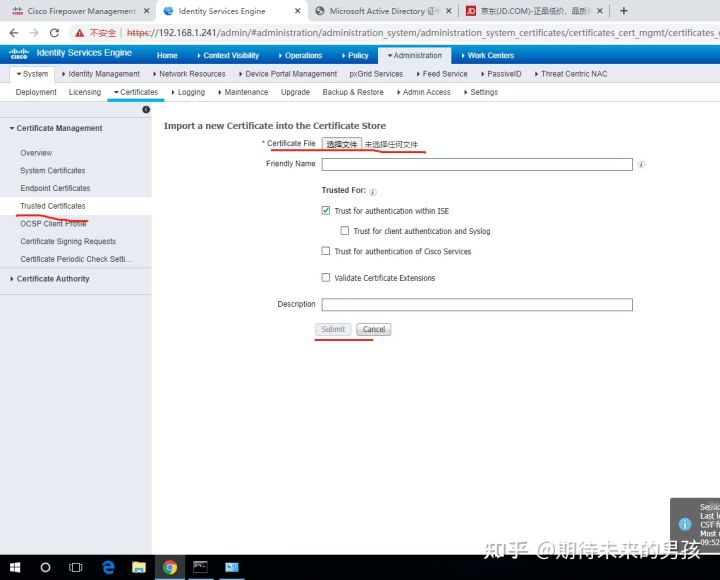The width and height of the screenshot is (720, 580).
Task: Close the JD.COM tab
Action: point(600,11)
